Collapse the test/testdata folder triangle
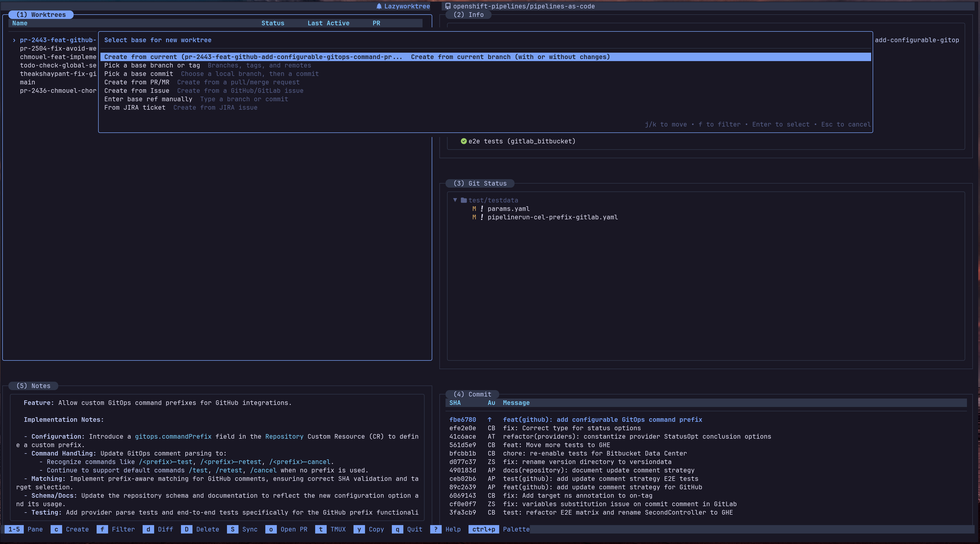 (455, 200)
